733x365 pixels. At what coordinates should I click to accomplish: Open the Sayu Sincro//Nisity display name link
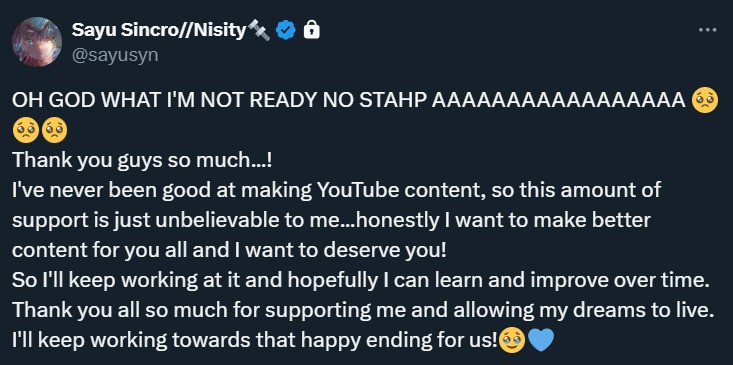point(158,31)
